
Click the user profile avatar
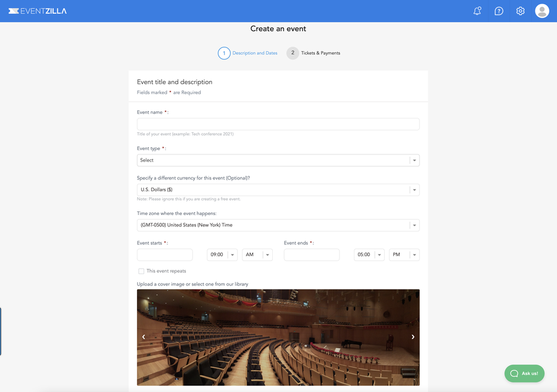coord(541,10)
